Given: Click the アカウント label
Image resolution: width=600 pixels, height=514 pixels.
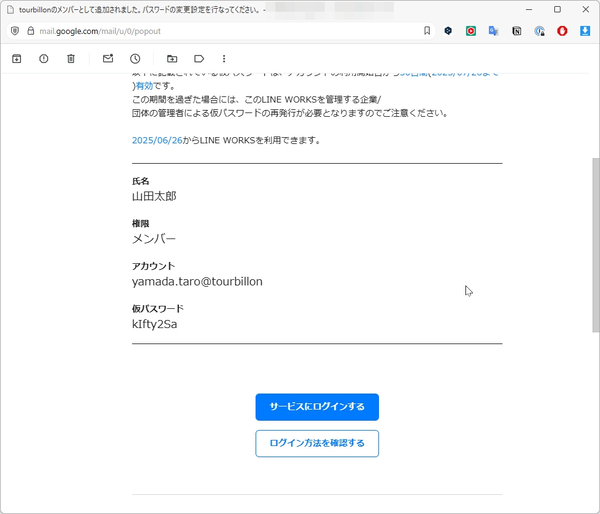Looking at the screenshot, I should pos(153,266).
